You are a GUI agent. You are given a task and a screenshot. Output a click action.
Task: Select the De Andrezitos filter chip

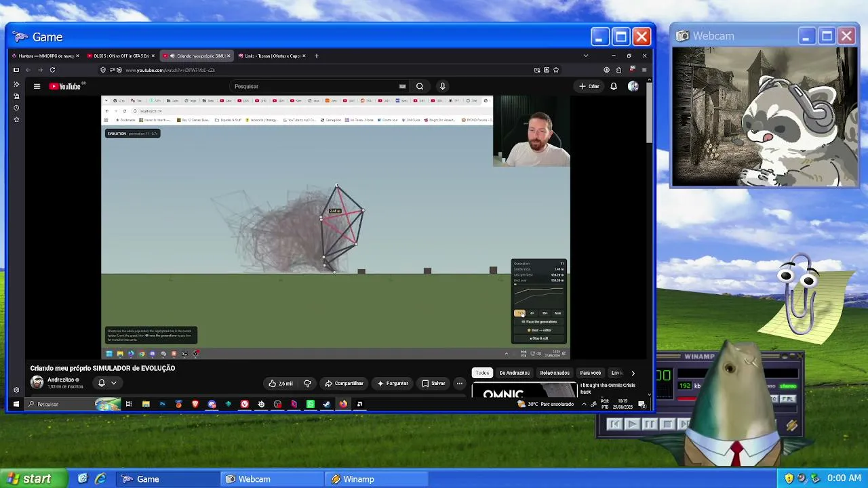[515, 373]
